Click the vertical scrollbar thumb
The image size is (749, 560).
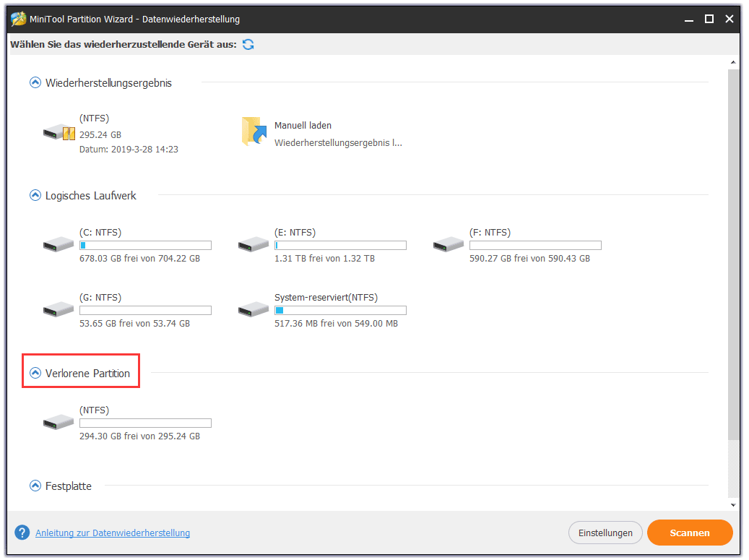coord(733,254)
